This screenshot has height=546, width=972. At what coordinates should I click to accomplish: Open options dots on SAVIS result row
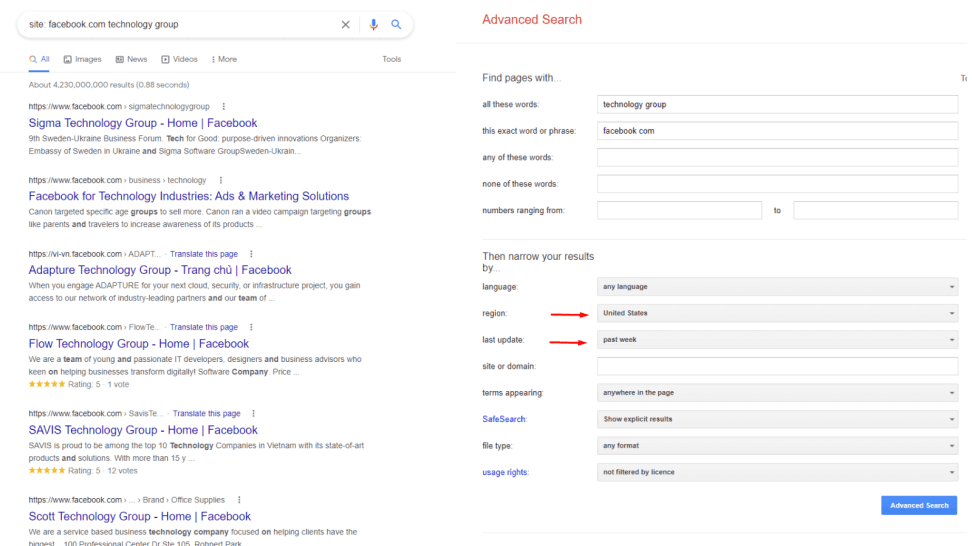pos(254,413)
